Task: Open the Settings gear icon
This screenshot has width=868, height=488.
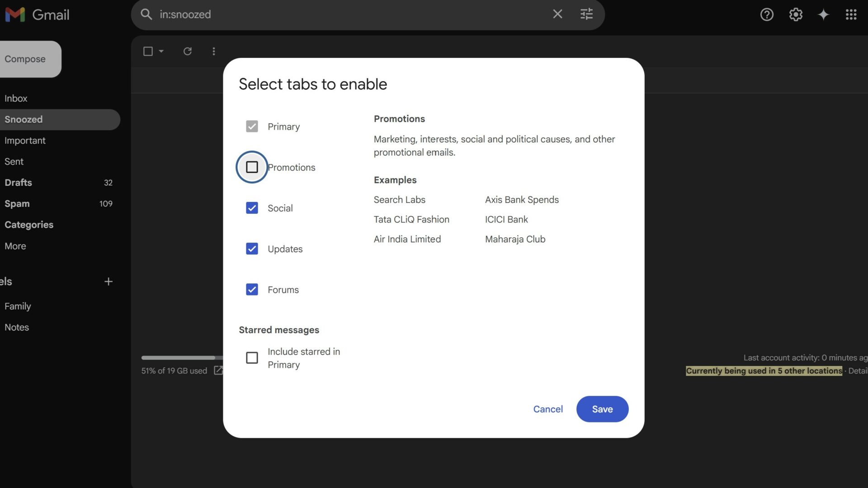Action: 796,14
